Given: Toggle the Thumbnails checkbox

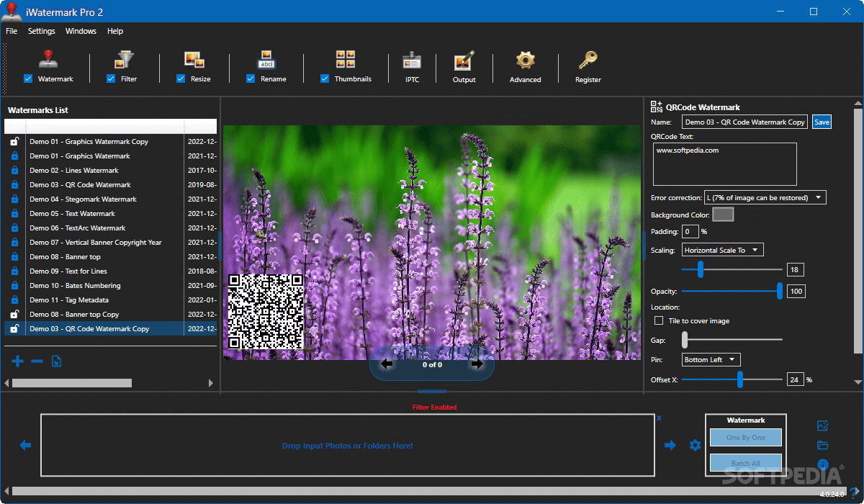Looking at the screenshot, I should [x=325, y=78].
